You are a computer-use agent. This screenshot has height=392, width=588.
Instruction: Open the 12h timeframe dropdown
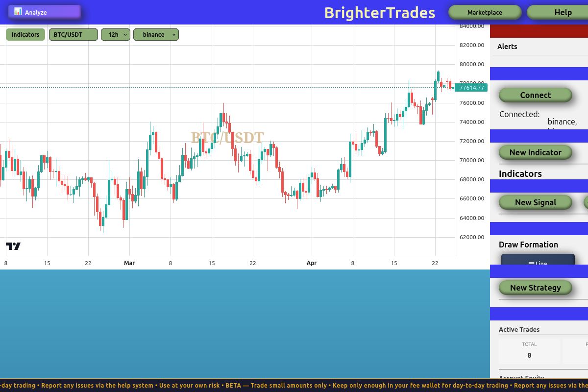point(116,34)
